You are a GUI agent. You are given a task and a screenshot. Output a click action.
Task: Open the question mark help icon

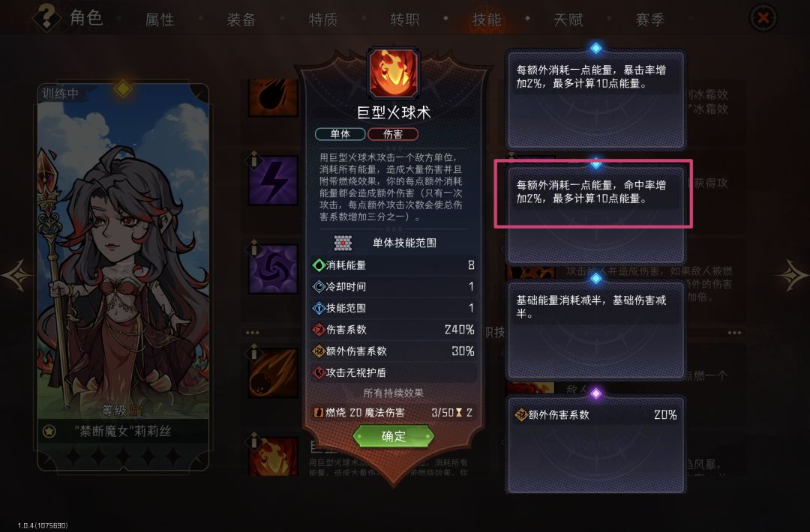47,17
